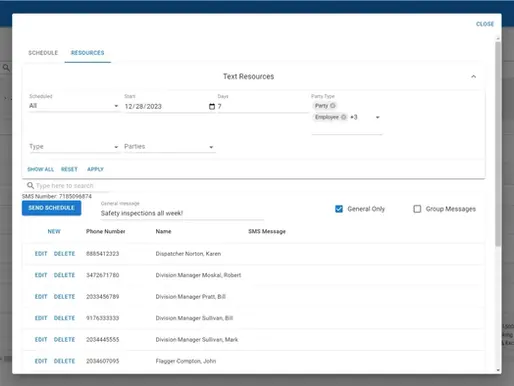
Task: Open the Party Type dropdown arrow
Action: pyautogui.click(x=377, y=117)
